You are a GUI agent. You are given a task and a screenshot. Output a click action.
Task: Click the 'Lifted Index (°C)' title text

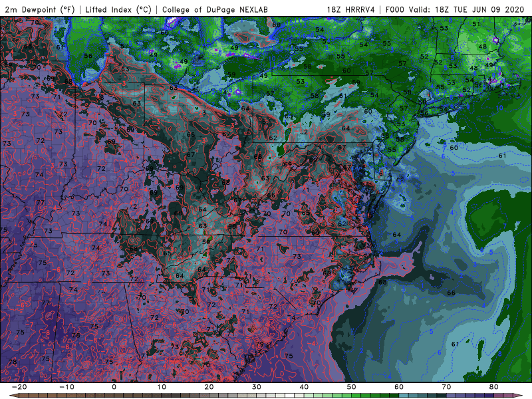click(118, 9)
